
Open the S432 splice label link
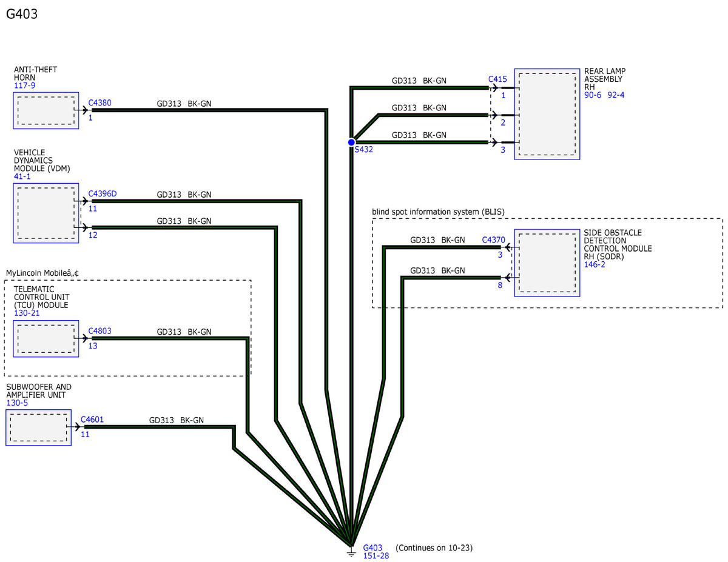pos(364,149)
